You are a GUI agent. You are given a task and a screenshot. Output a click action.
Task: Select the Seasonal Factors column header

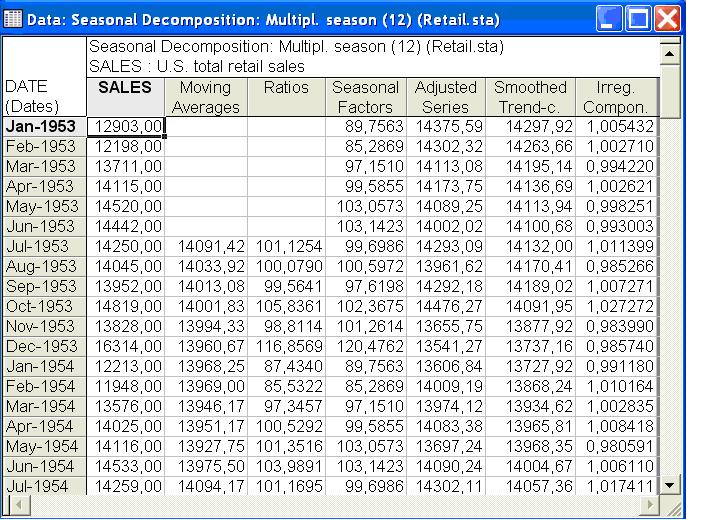[365, 97]
